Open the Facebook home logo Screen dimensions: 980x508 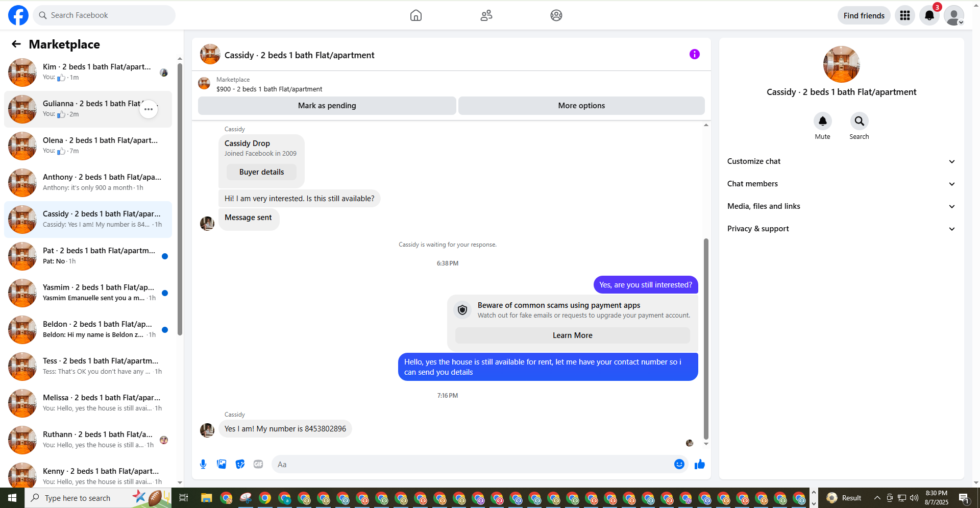tap(18, 15)
